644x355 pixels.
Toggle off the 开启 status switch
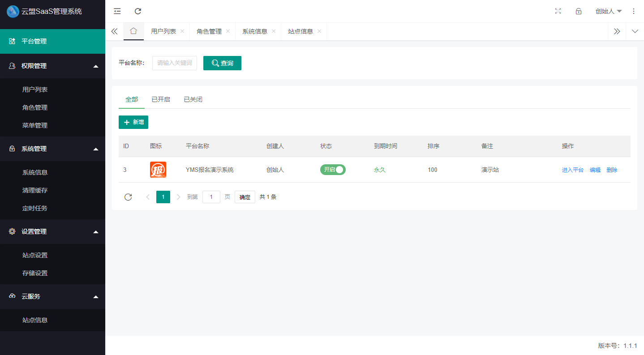333,170
